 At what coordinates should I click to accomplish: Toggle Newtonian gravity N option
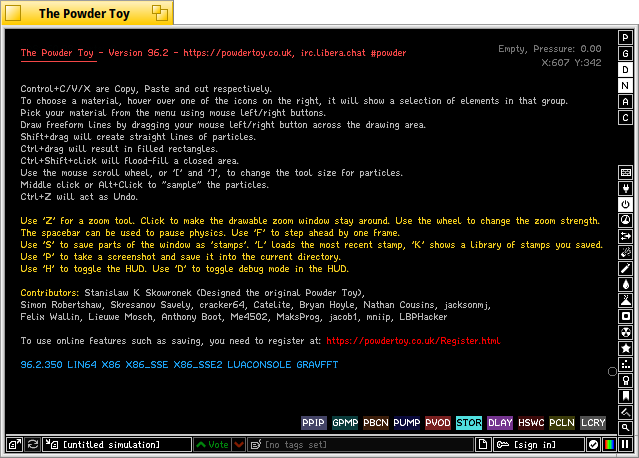point(626,86)
